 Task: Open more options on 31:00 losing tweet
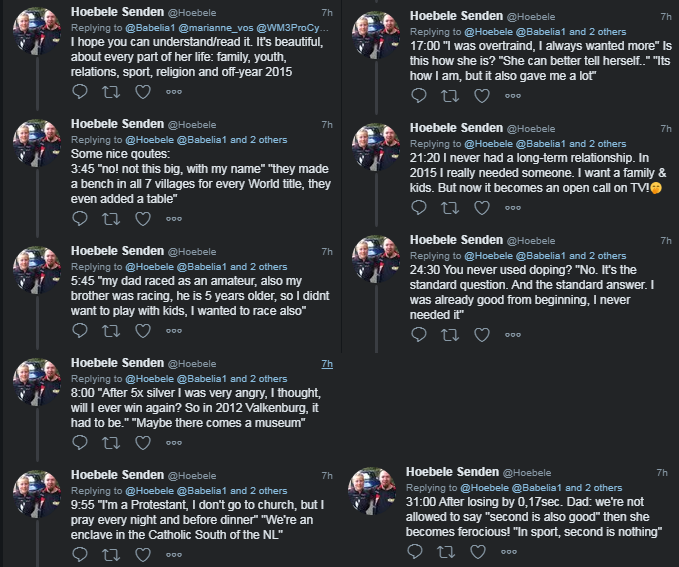[509, 551]
